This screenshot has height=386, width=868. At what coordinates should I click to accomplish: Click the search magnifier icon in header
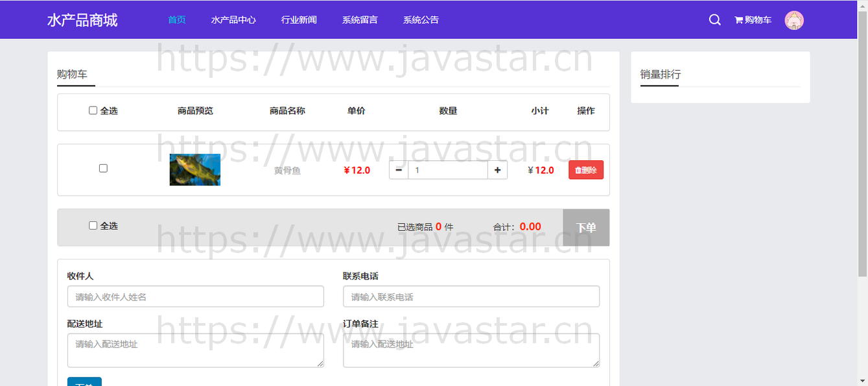click(x=714, y=20)
